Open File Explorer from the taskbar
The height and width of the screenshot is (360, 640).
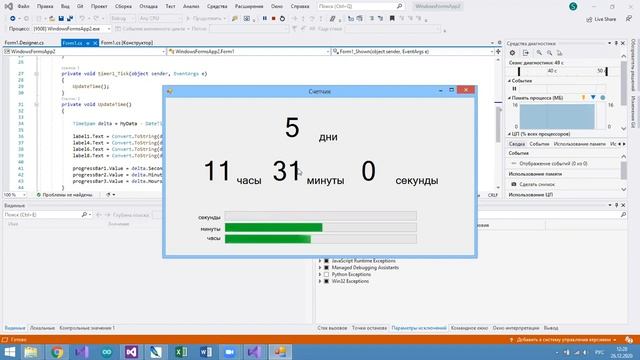pyautogui.click(x=31, y=352)
